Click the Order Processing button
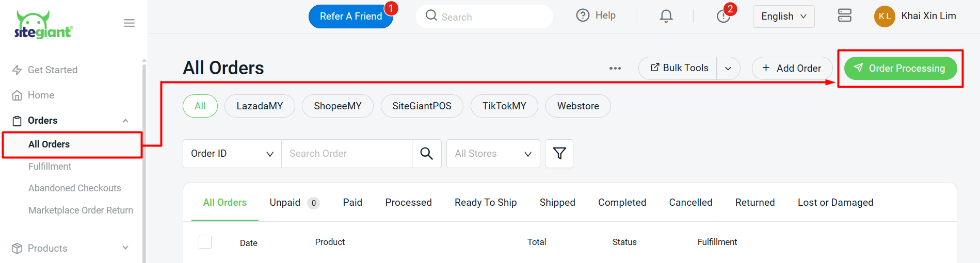 (x=900, y=68)
